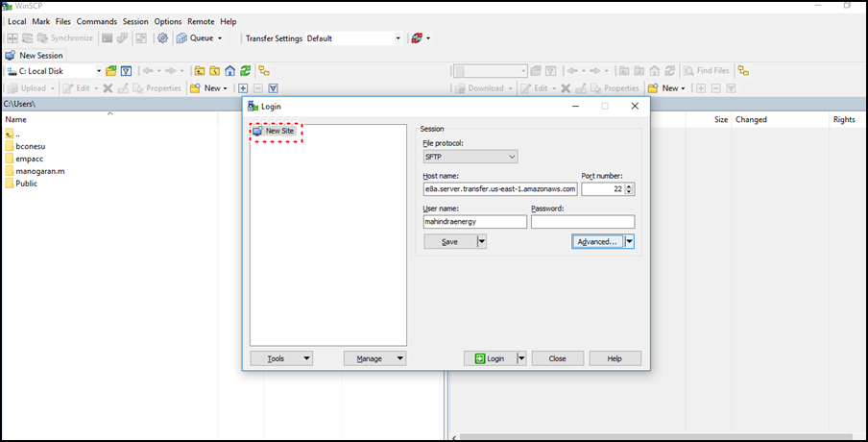Click remote New folder icon
This screenshot has width=868, height=442.
click(653, 88)
